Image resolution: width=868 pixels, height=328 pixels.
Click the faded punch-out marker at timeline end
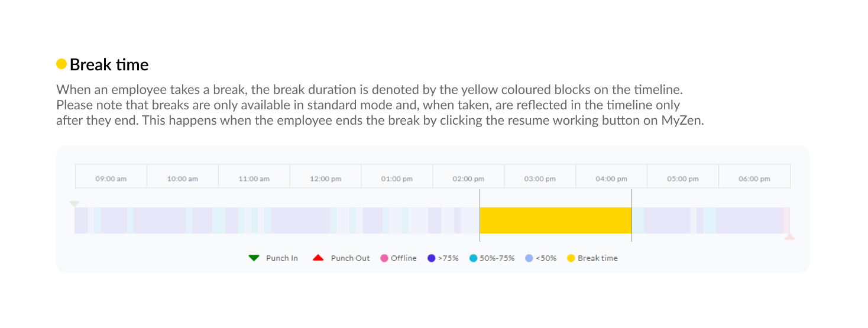point(789,236)
